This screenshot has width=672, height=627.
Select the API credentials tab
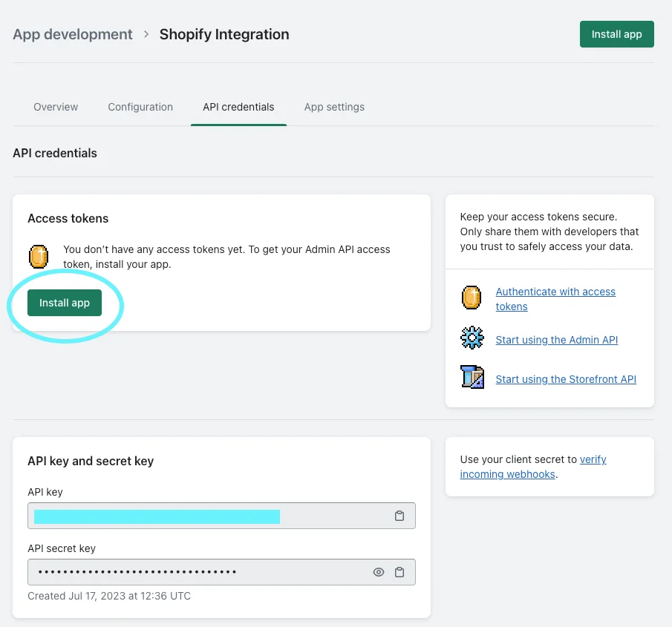[238, 107]
